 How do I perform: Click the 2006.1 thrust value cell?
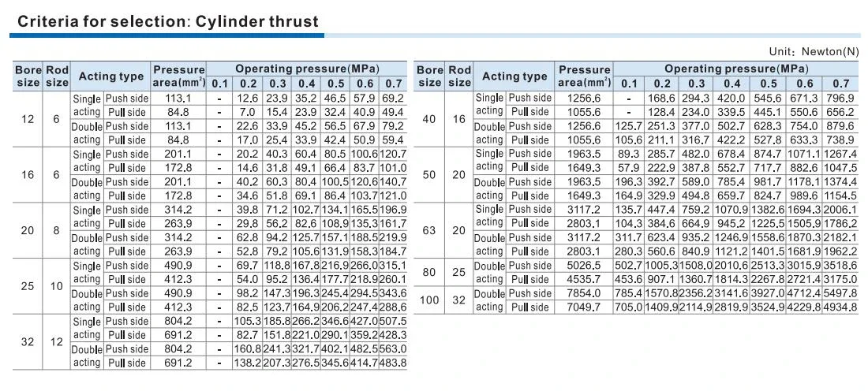tap(840, 210)
